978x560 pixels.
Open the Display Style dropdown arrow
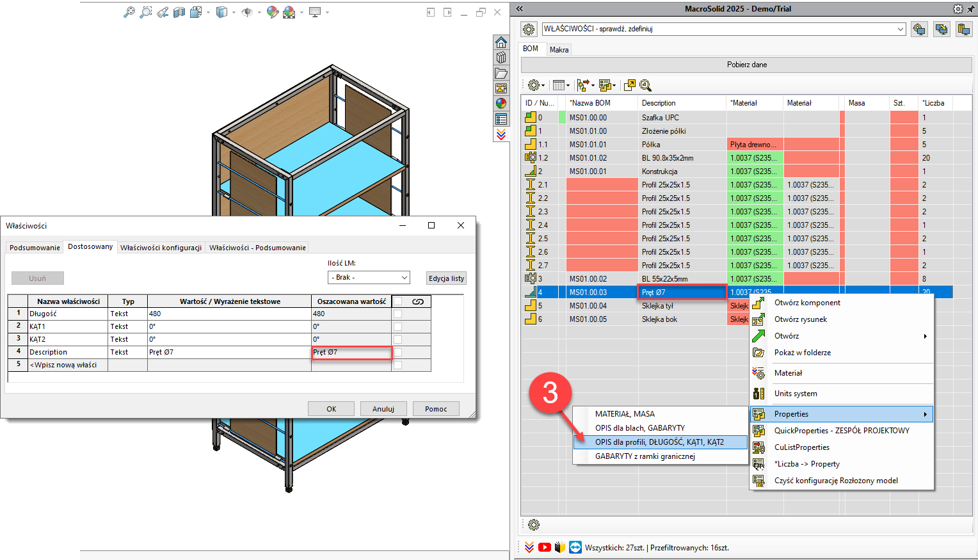[x=234, y=12]
